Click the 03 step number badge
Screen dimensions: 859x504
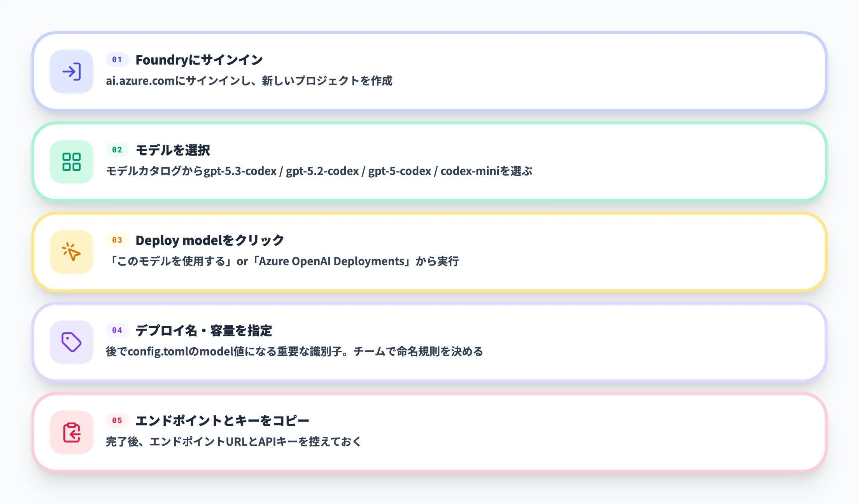click(x=117, y=240)
